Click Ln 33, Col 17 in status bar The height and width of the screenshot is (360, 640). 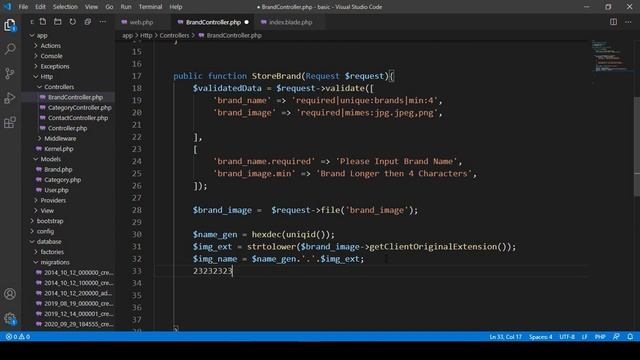point(505,337)
